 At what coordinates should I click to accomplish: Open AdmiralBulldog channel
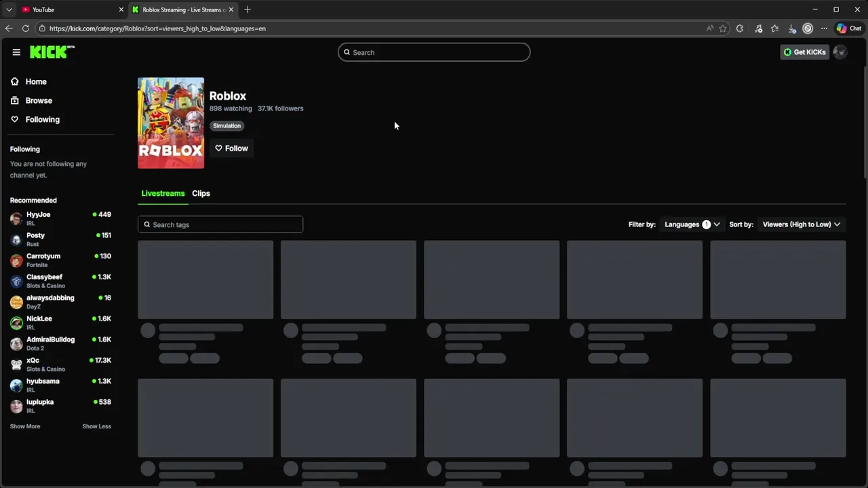point(60,344)
